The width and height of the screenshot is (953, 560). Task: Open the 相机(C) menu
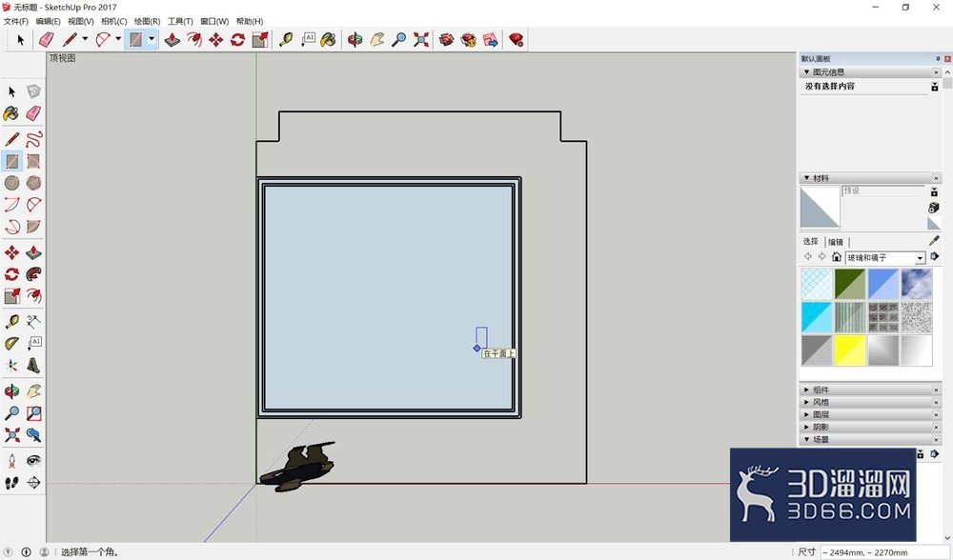pyautogui.click(x=113, y=21)
